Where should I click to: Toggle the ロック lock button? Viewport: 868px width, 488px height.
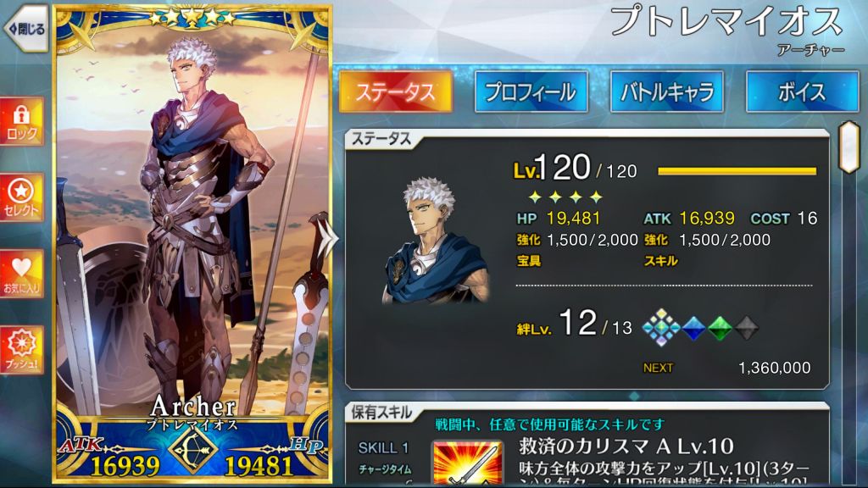[21, 123]
